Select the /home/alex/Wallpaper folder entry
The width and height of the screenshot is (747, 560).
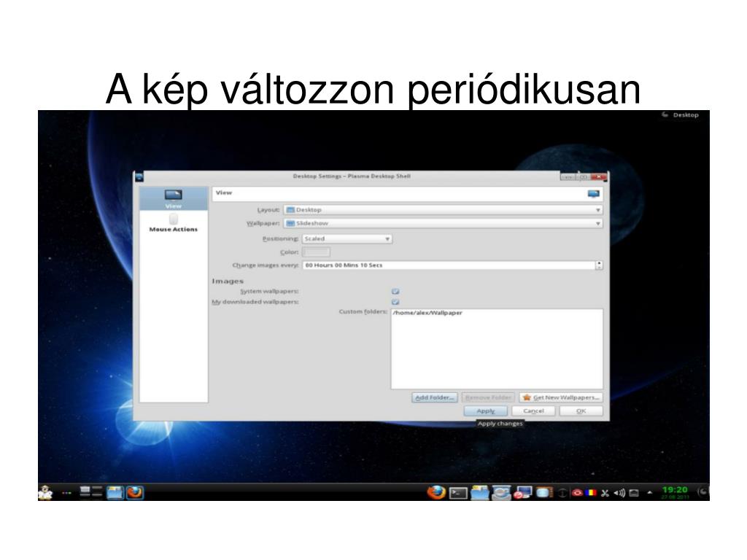click(427, 313)
